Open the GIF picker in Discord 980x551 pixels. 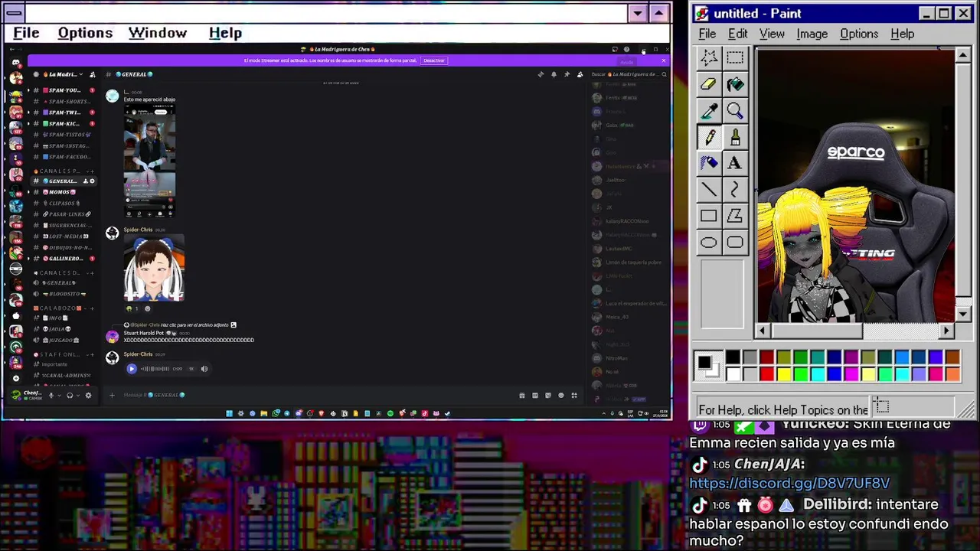coord(535,395)
